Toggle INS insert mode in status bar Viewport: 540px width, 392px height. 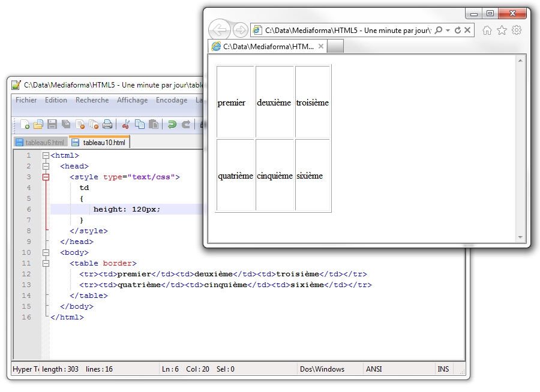(443, 369)
